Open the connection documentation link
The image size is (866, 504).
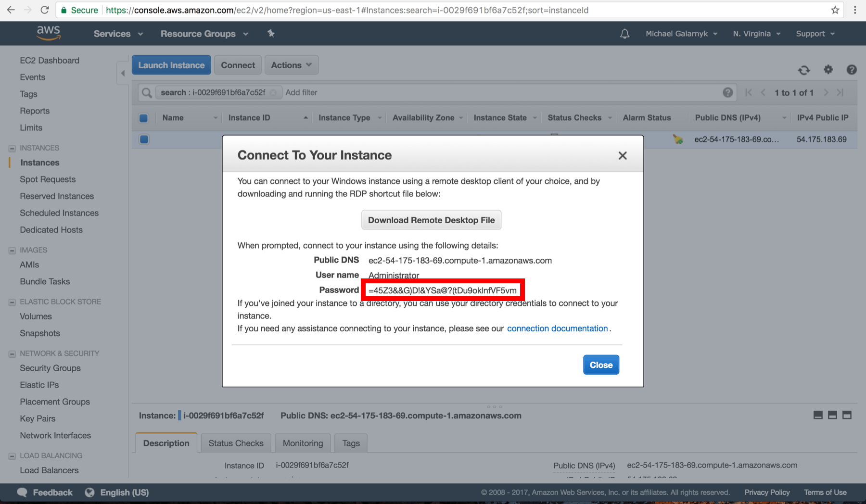pos(557,328)
